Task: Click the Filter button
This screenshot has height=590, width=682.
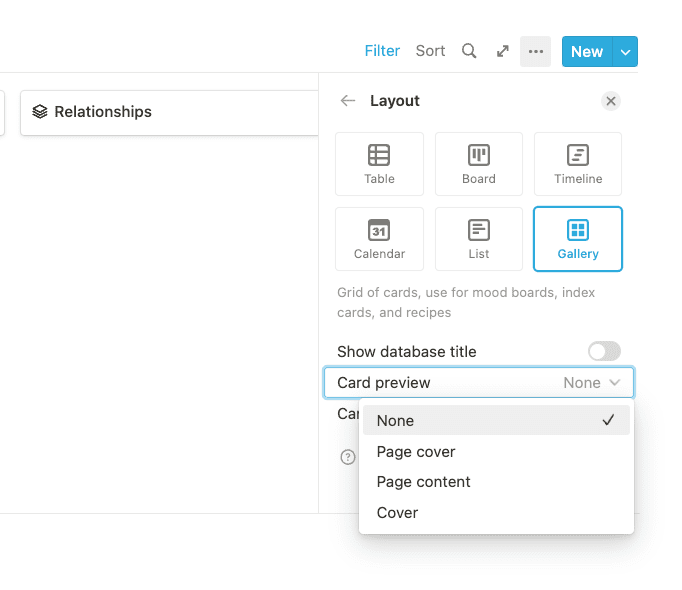Action: click(x=382, y=51)
